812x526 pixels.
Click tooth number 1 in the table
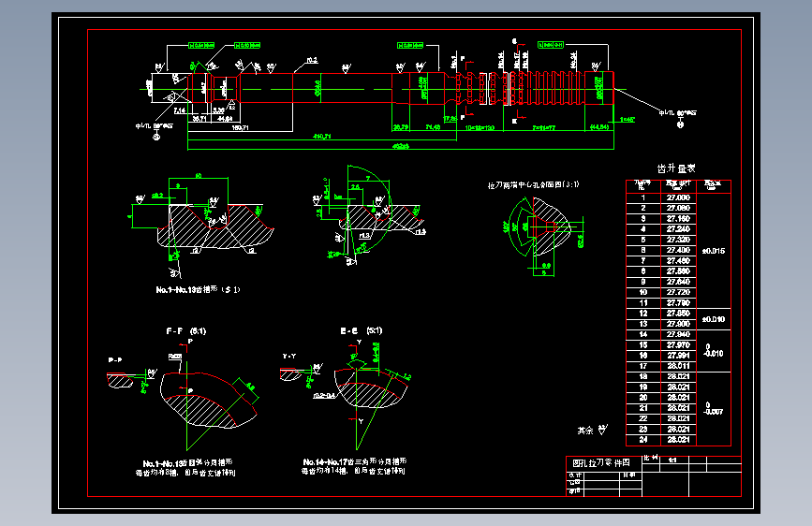[643, 197]
